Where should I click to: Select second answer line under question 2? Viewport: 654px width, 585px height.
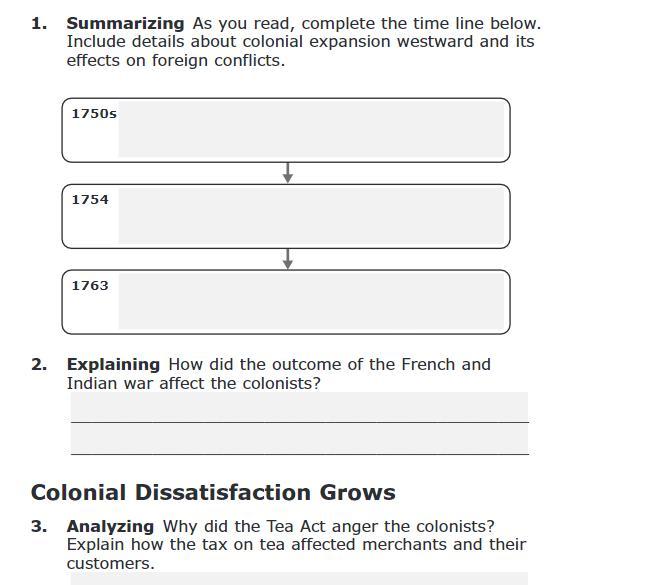click(x=299, y=439)
